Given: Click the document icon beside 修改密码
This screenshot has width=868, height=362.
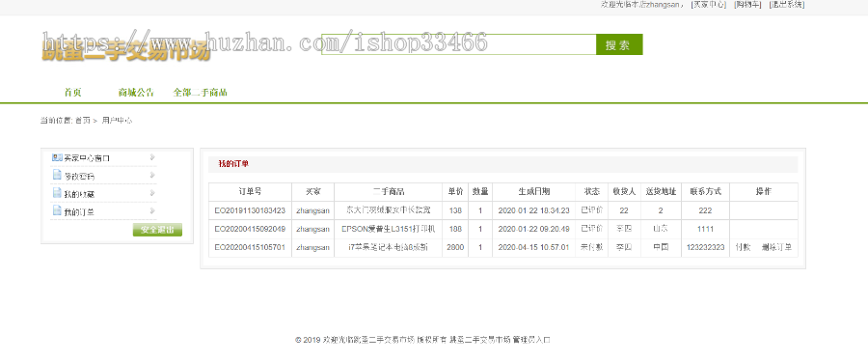Looking at the screenshot, I should 57,175.
